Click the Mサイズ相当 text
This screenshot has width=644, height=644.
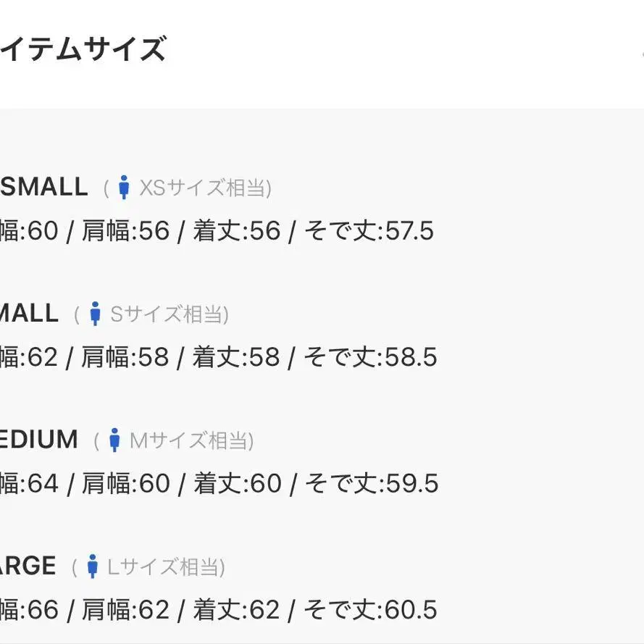(191, 440)
